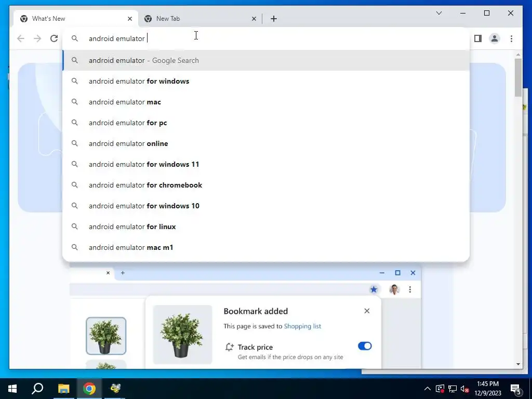532x399 pixels.
Task: Open a new tab with plus button
Action: pos(273,19)
